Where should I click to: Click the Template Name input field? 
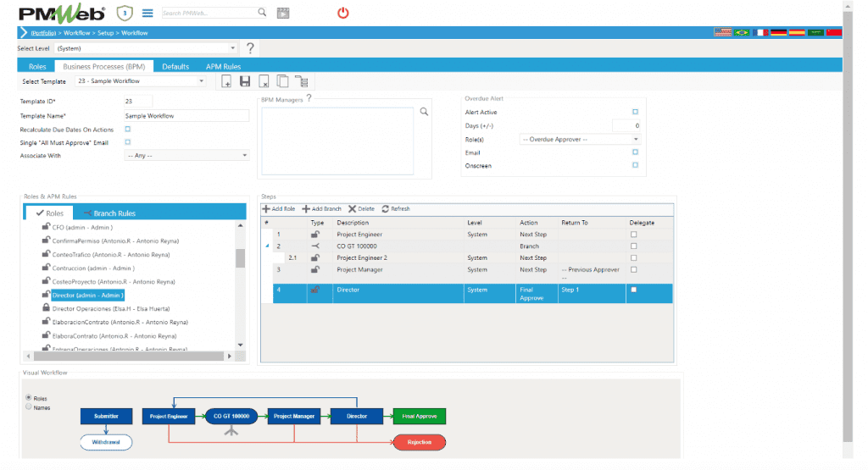pyautogui.click(x=186, y=115)
